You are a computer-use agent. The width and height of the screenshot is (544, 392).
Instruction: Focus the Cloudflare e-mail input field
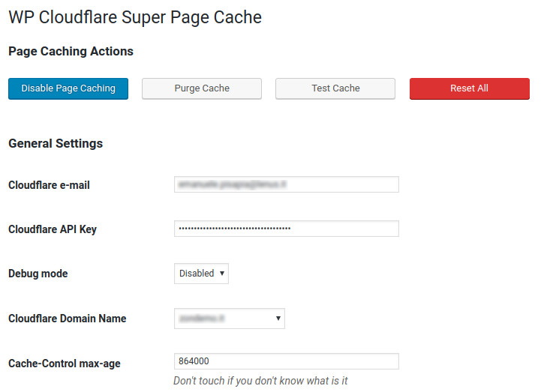pos(286,184)
